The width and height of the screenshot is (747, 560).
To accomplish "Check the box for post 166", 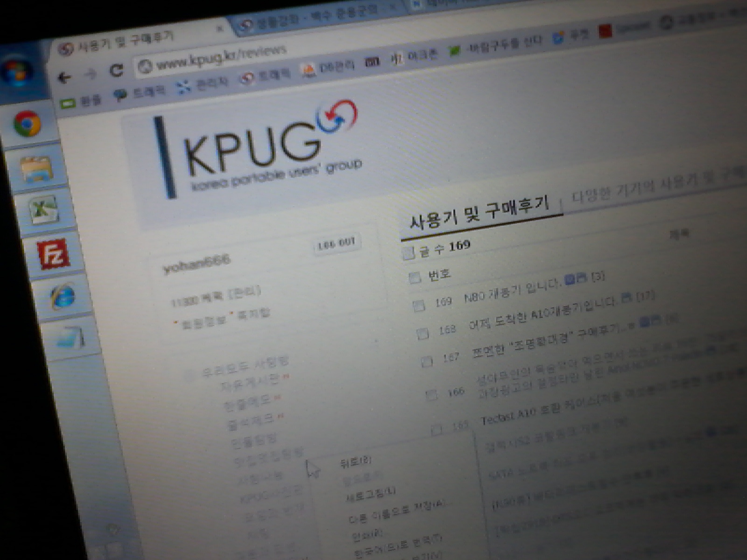I will pos(432,395).
